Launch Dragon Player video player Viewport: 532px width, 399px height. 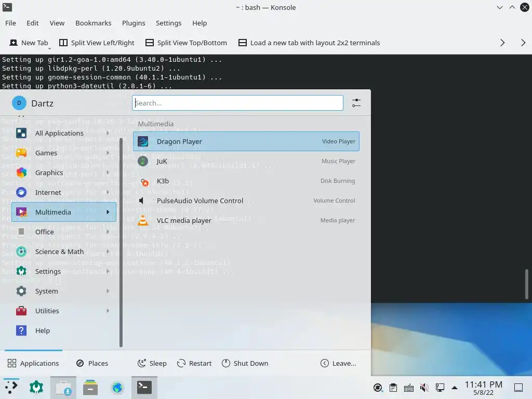246,141
